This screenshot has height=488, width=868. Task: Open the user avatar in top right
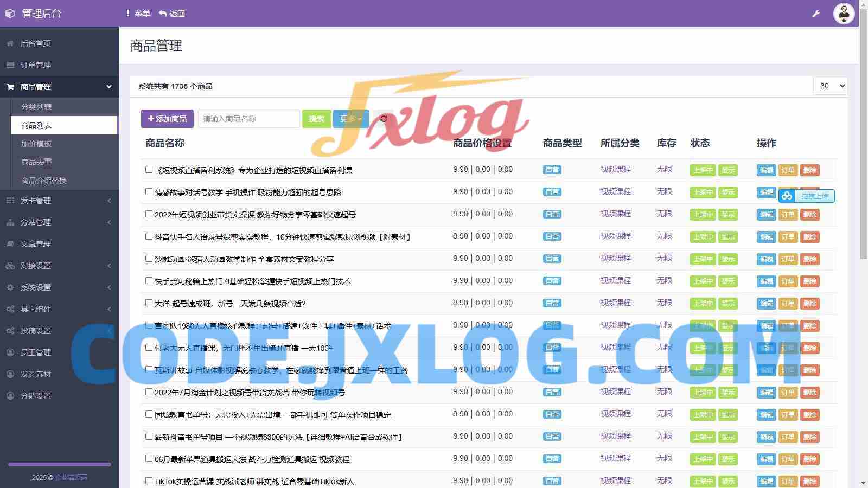(x=844, y=14)
